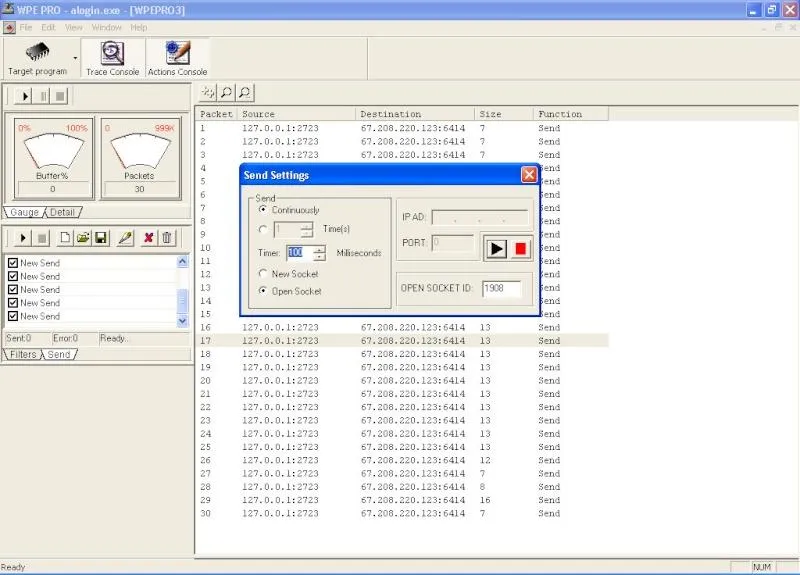
Task: Click the IP AD address field
Action: [480, 217]
